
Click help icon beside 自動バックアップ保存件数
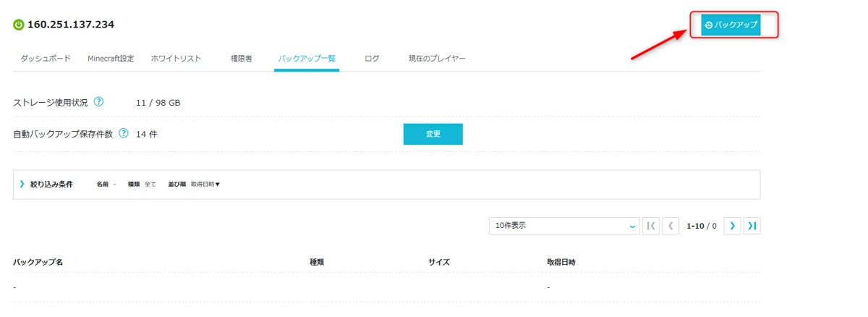[x=124, y=134]
